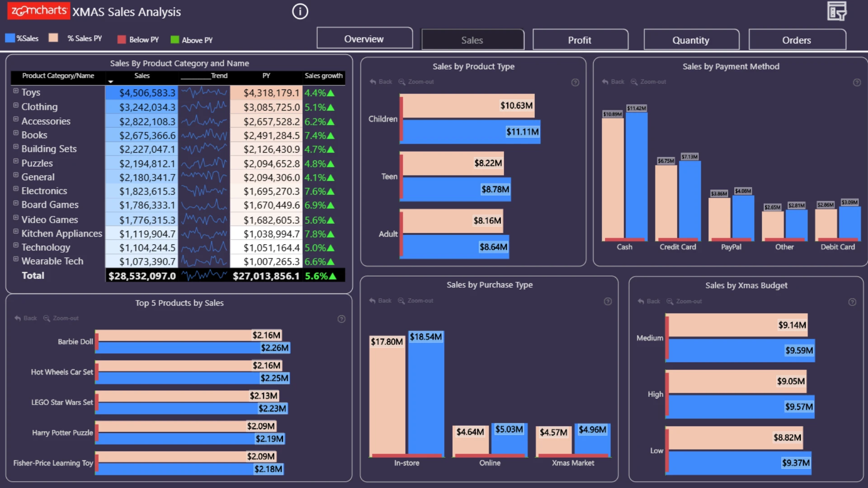Image resolution: width=868 pixels, height=488 pixels.
Task: Click the Below PY red legend swatch
Action: tap(121, 39)
